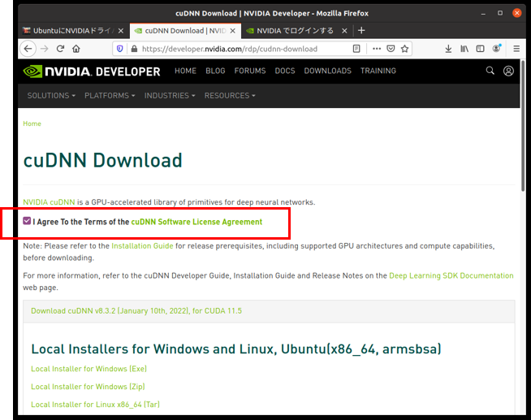This screenshot has height=420, width=531.
Task: Expand the INDUSTRIES dropdown menu
Action: [x=170, y=96]
